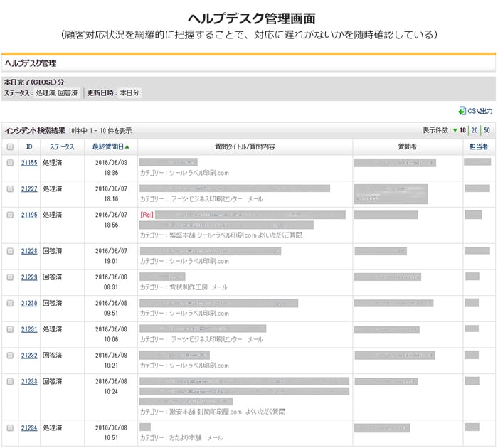Click the [Re:] tag in row 21195

tap(147, 215)
